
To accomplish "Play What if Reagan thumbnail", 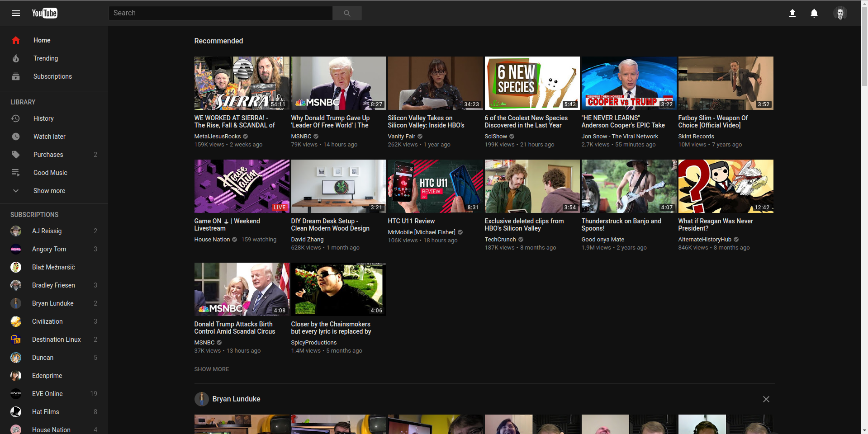I will (x=726, y=186).
